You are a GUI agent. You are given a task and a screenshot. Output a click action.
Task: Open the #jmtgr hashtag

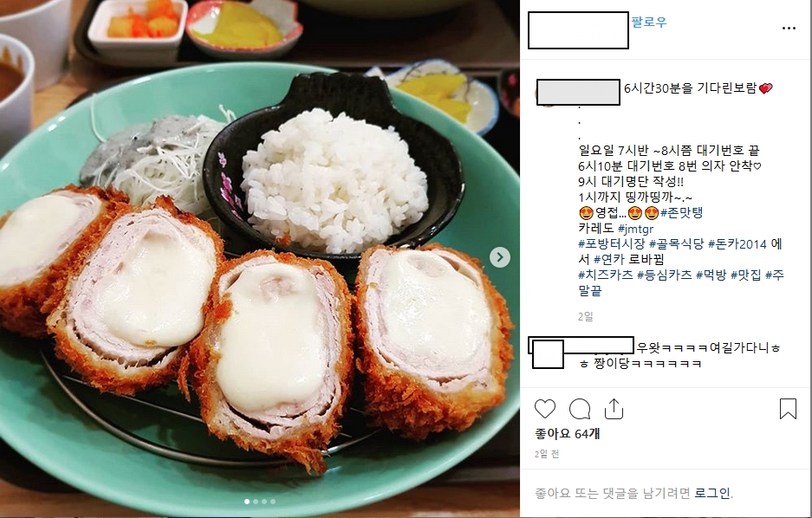[636, 229]
